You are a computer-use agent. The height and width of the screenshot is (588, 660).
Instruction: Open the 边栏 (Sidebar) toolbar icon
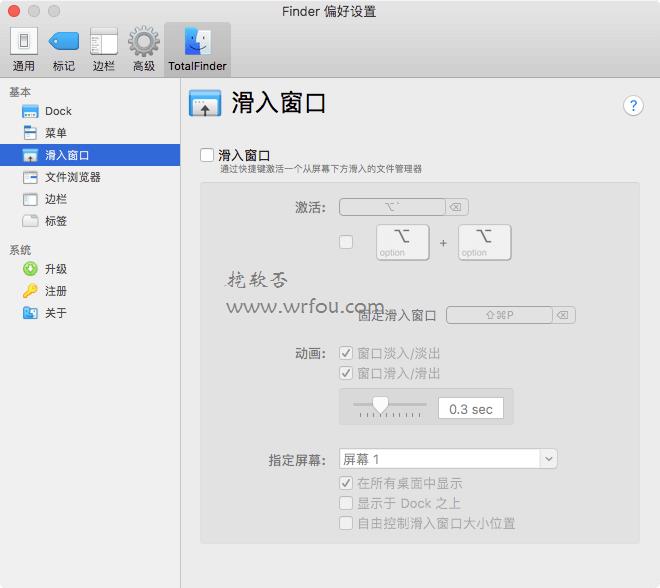pyautogui.click(x=104, y=49)
